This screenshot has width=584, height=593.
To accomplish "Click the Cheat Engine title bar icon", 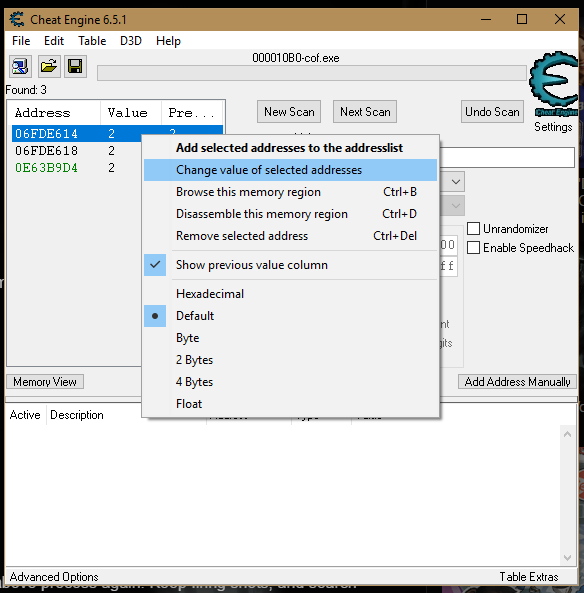I will [17, 19].
